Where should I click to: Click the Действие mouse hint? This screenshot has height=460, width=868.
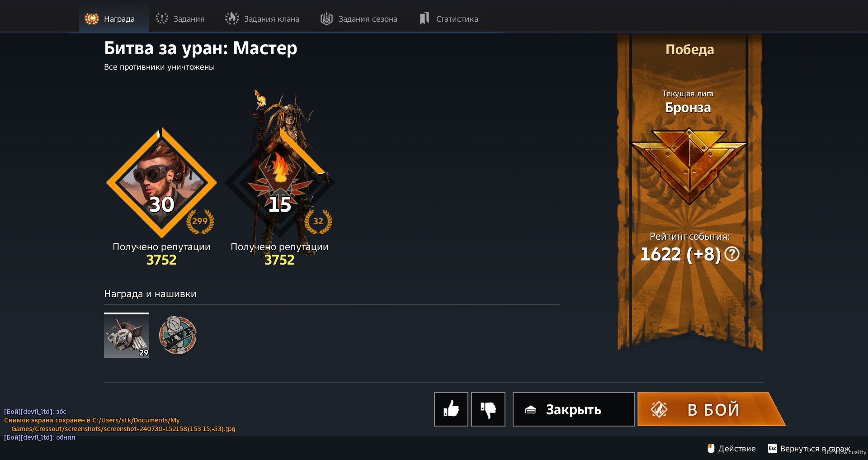coord(731,449)
